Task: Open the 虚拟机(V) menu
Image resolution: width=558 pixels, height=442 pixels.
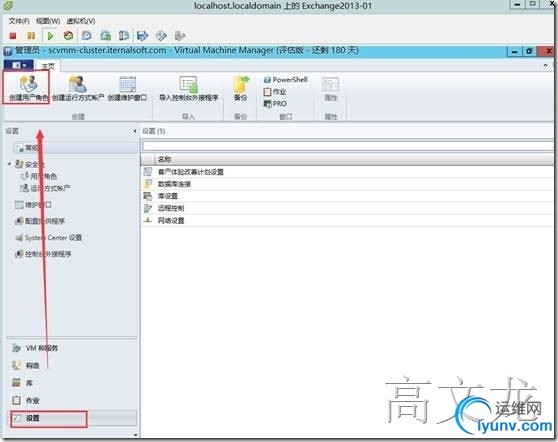Action: (81, 21)
